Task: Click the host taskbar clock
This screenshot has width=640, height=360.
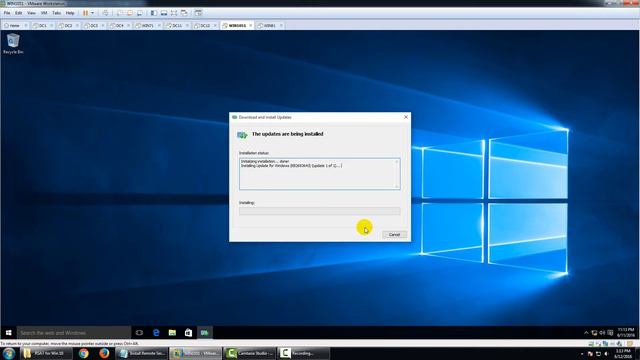Action: pos(623,353)
